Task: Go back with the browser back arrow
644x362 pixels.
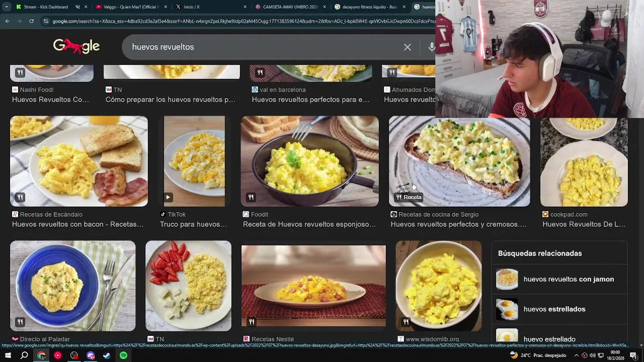Action: click(7, 21)
